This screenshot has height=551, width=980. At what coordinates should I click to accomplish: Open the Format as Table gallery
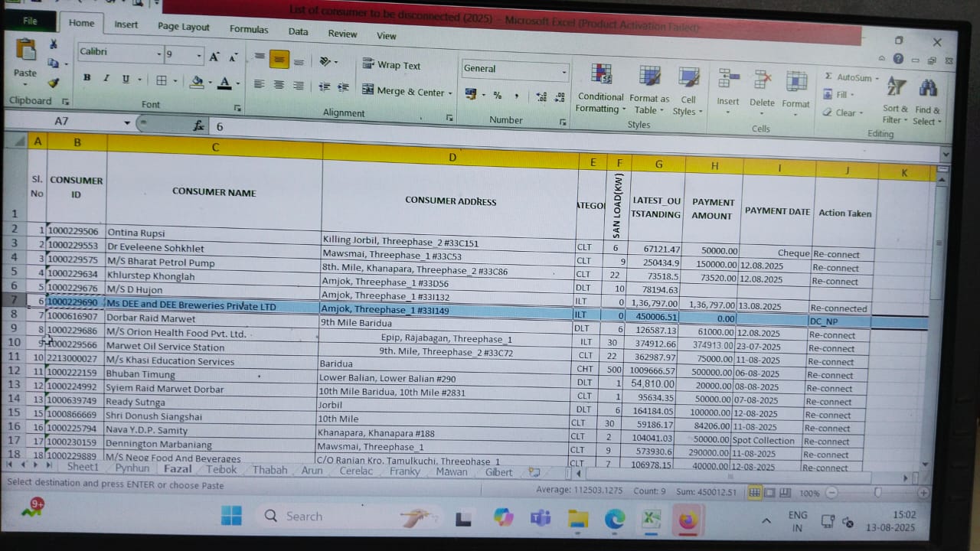[649, 91]
